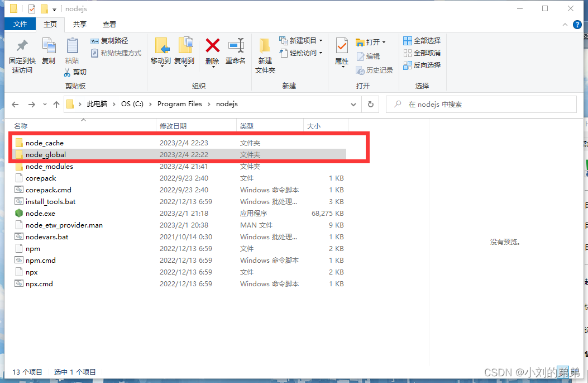Click the nodejs search box
Screen dimensions: 588x383
click(481, 105)
